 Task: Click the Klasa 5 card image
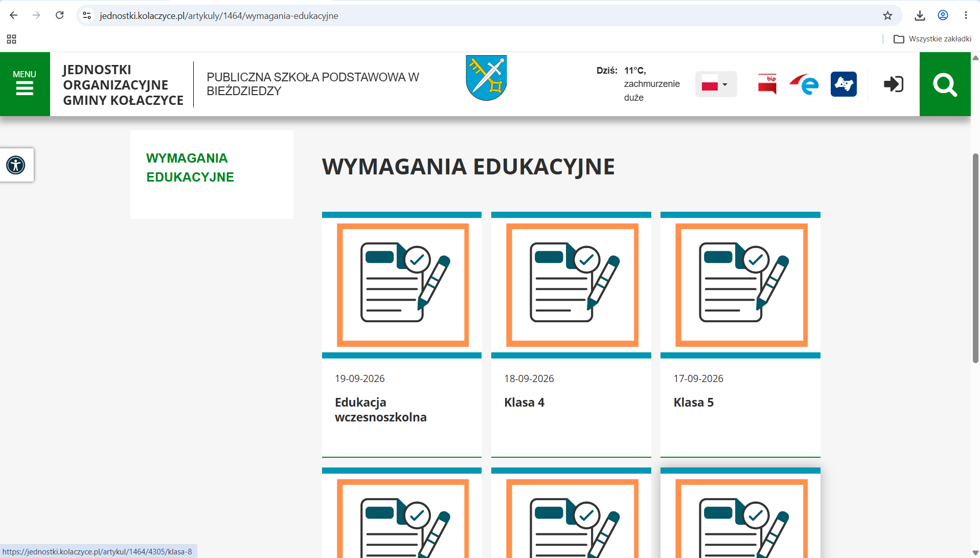pyautogui.click(x=740, y=285)
